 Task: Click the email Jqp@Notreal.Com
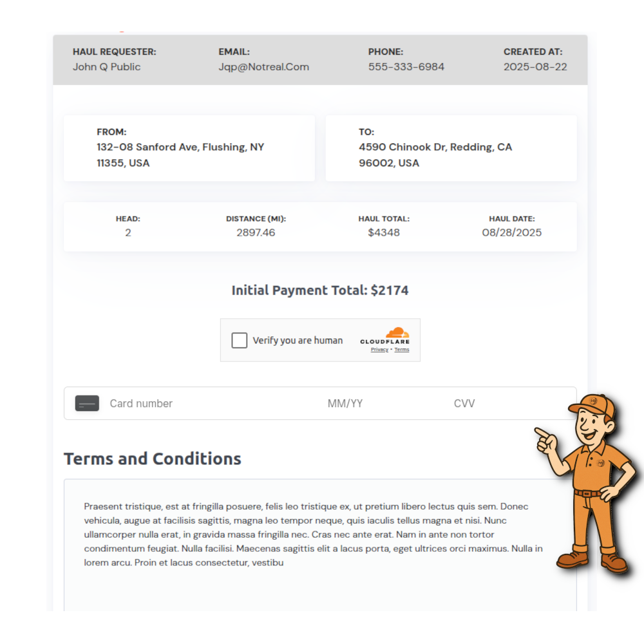coord(263,67)
